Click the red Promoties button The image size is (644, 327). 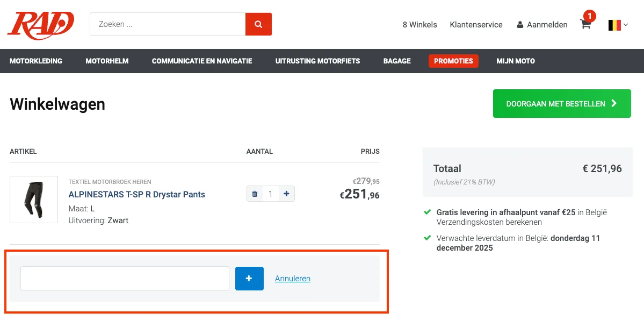point(453,61)
